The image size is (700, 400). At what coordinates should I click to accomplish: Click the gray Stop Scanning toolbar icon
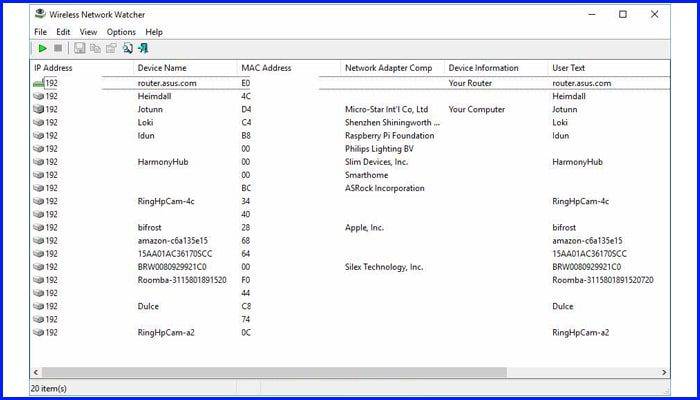pyautogui.click(x=58, y=48)
